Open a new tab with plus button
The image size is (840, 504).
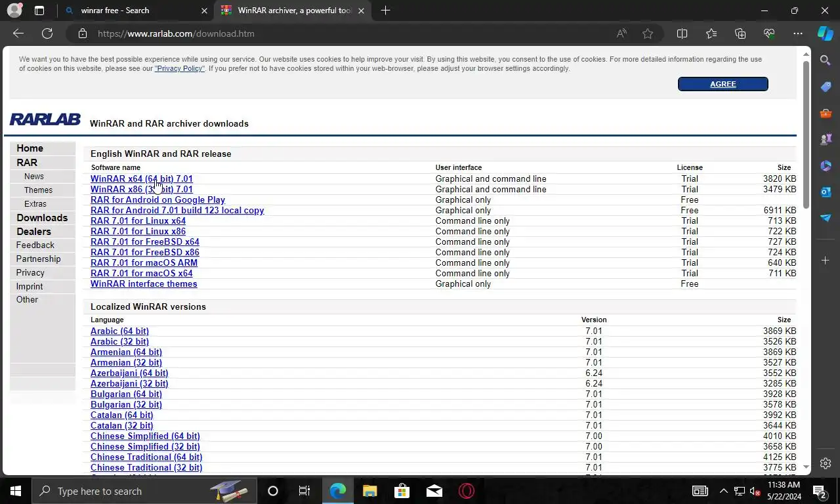click(x=385, y=10)
